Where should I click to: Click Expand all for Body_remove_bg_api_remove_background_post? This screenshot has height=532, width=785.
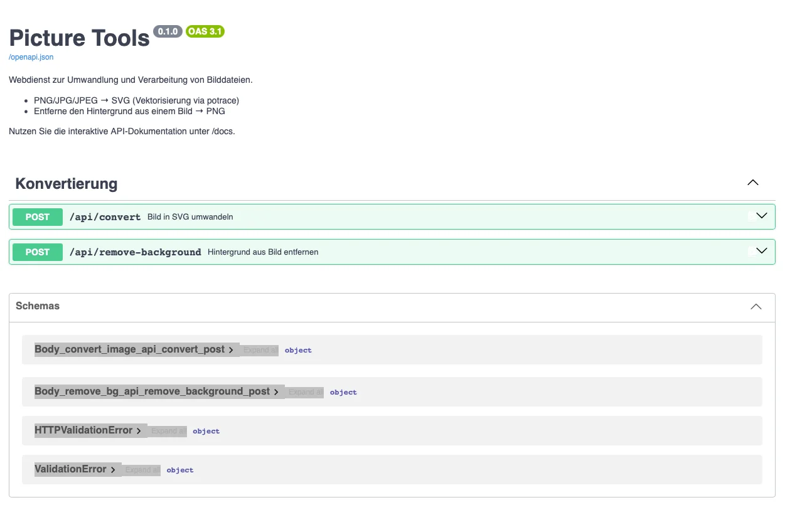click(x=306, y=392)
